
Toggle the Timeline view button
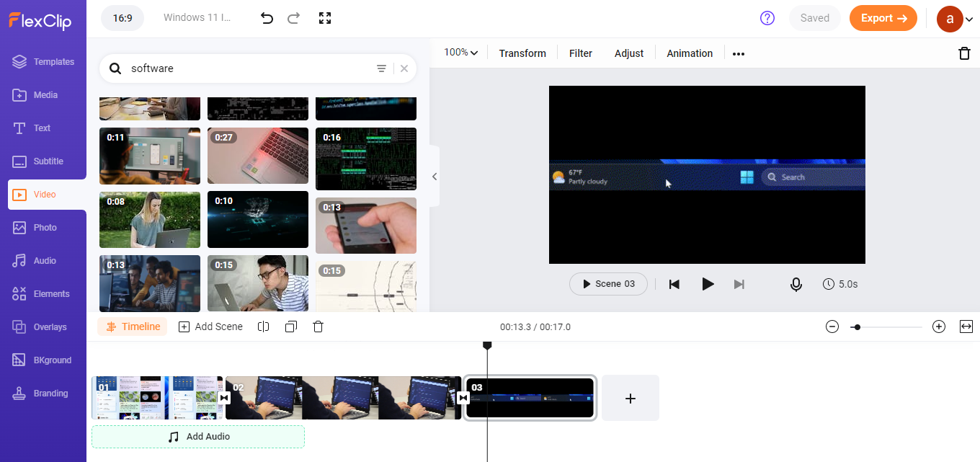(133, 326)
